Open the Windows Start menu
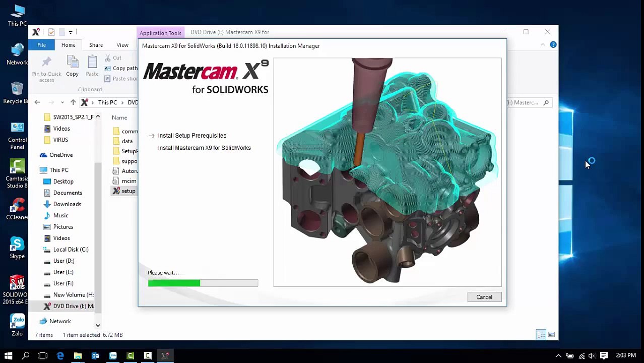This screenshot has width=644, height=363. pos(8,355)
